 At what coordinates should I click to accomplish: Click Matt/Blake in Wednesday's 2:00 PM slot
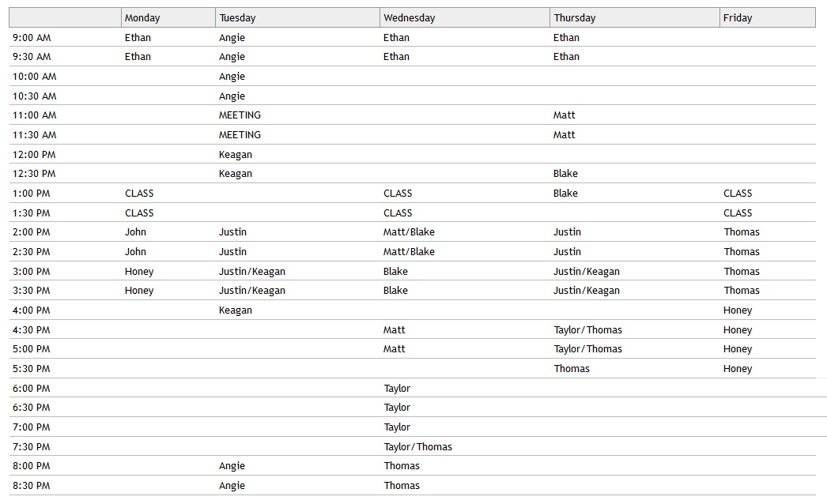[x=409, y=232]
